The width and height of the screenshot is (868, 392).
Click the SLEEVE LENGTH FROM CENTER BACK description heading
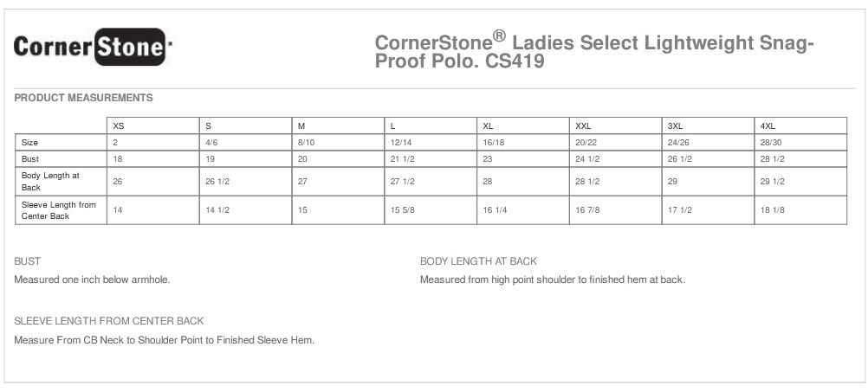pos(109,321)
